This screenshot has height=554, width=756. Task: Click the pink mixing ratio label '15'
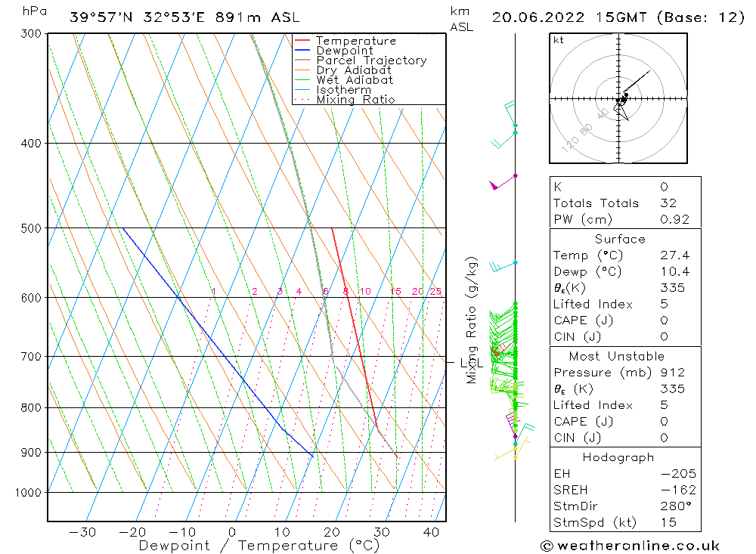pyautogui.click(x=396, y=291)
